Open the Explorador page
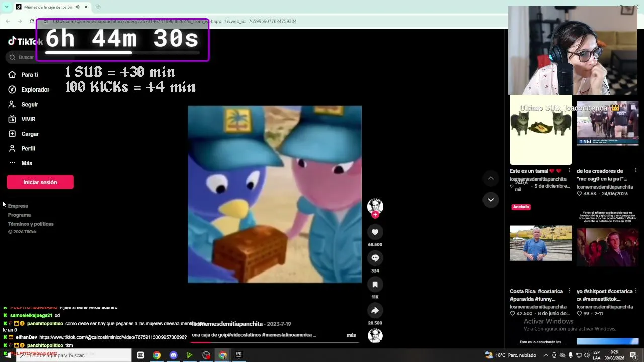This screenshot has height=362, width=644. [29, 89]
